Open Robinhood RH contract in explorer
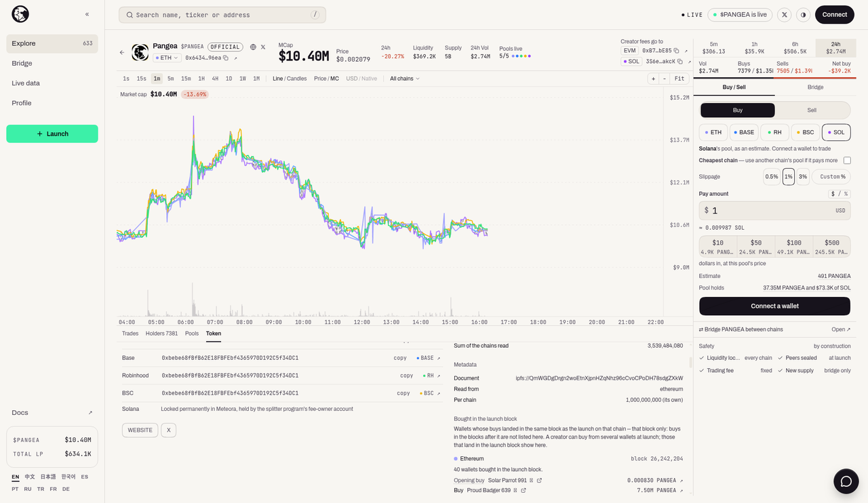This screenshot has width=868, height=503. tap(431, 376)
